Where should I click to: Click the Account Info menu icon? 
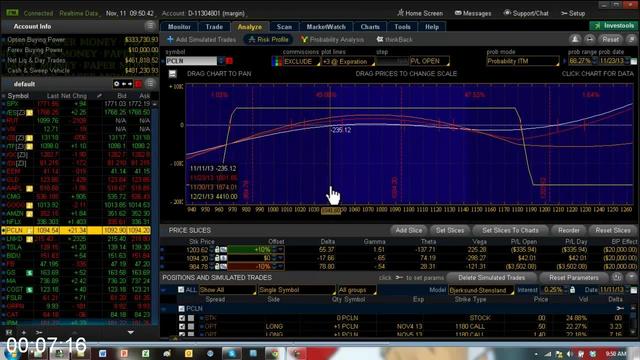coord(150,26)
